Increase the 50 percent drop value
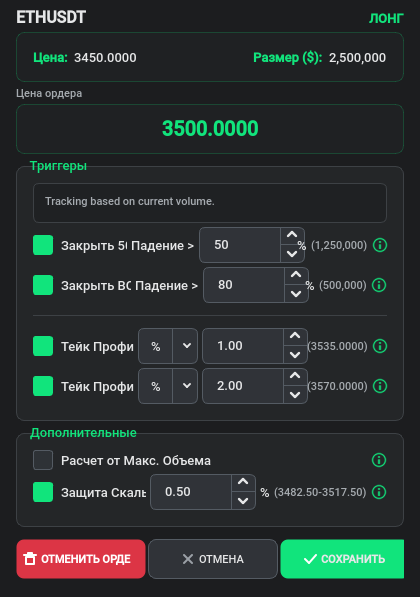The image size is (420, 597). pos(292,236)
